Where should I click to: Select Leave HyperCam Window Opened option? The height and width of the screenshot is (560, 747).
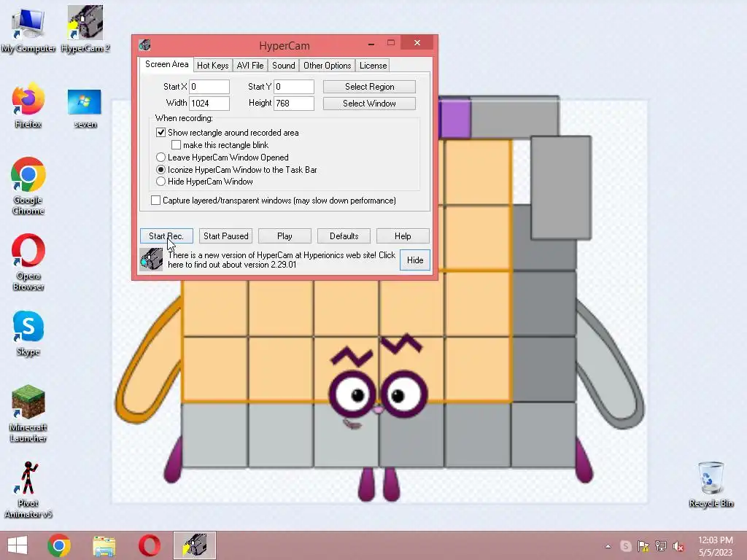(x=161, y=157)
